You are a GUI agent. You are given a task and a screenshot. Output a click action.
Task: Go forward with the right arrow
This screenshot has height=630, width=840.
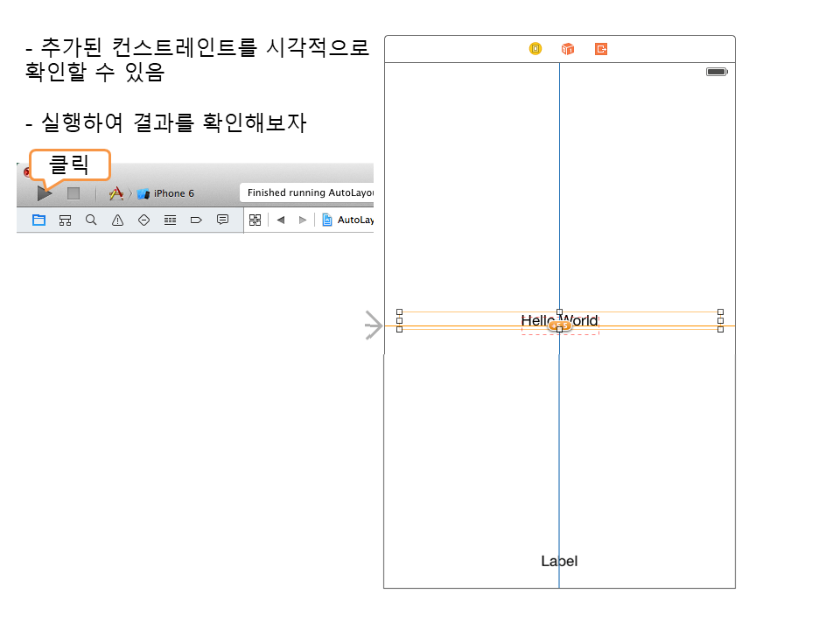click(303, 220)
